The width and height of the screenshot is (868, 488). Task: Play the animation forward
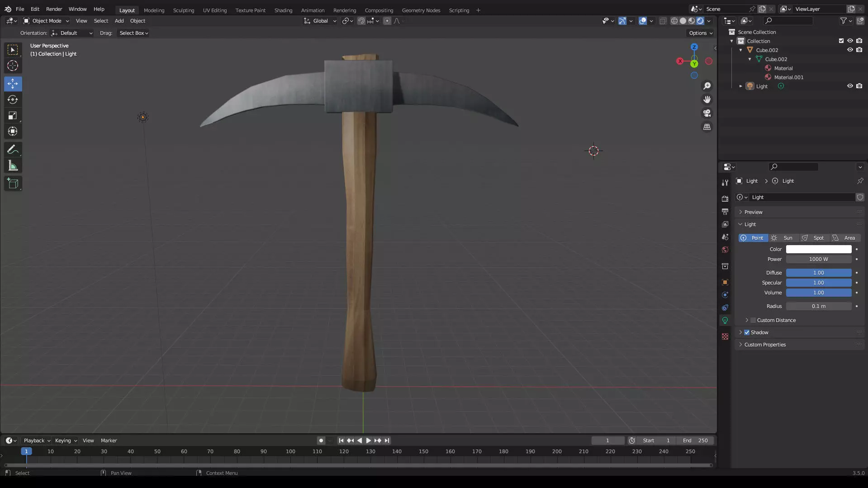(368, 441)
